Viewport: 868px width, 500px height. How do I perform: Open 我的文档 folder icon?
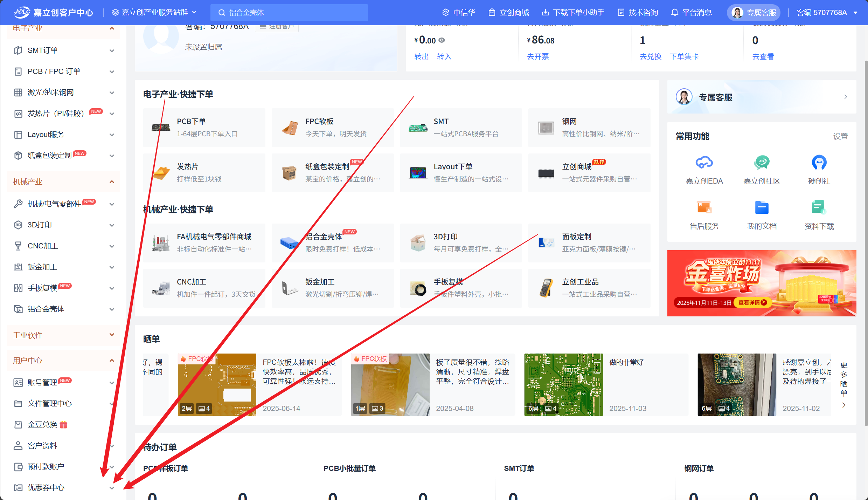[762, 207]
